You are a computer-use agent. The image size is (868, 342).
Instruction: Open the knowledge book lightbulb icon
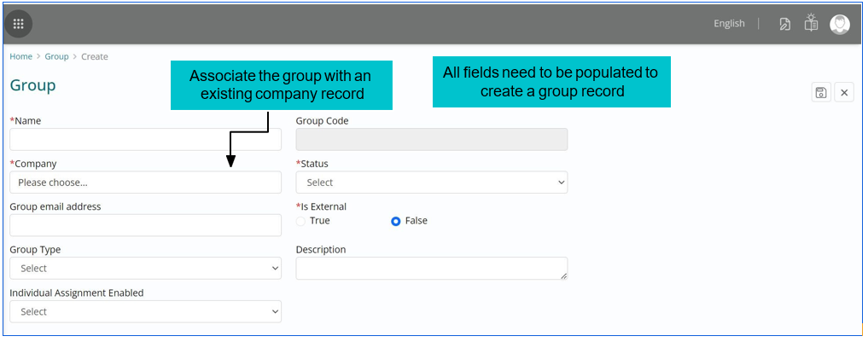(x=811, y=23)
